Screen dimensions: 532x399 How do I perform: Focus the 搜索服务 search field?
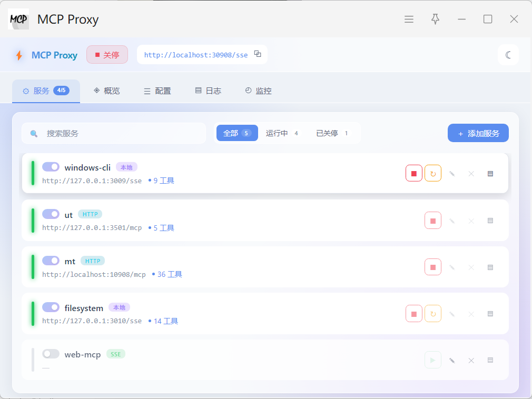[114, 133]
